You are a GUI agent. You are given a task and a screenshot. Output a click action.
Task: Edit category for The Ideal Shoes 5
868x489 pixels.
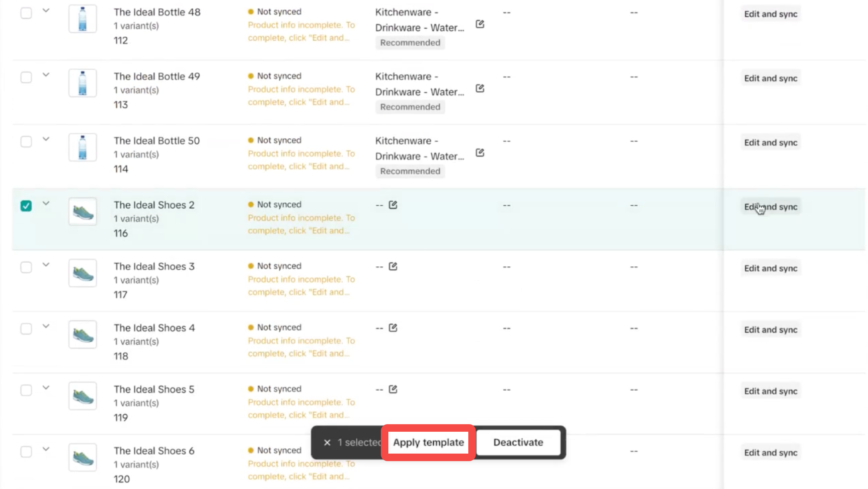tap(393, 389)
